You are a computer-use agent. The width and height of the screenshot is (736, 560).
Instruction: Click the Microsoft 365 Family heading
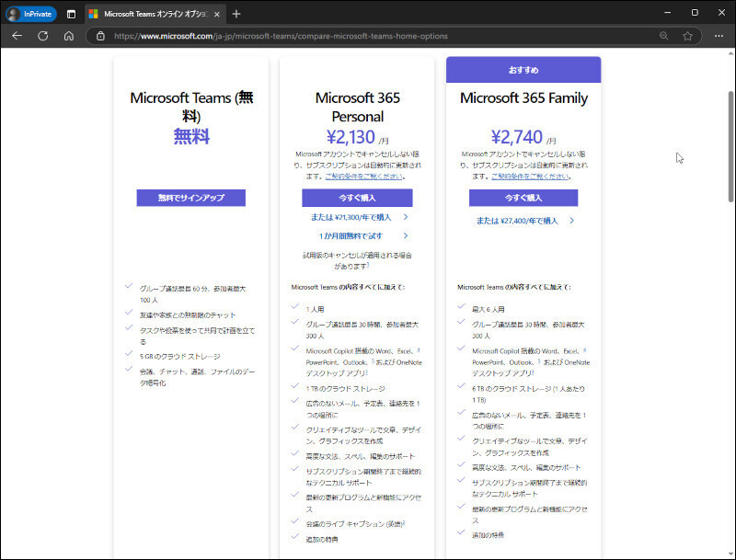523,97
